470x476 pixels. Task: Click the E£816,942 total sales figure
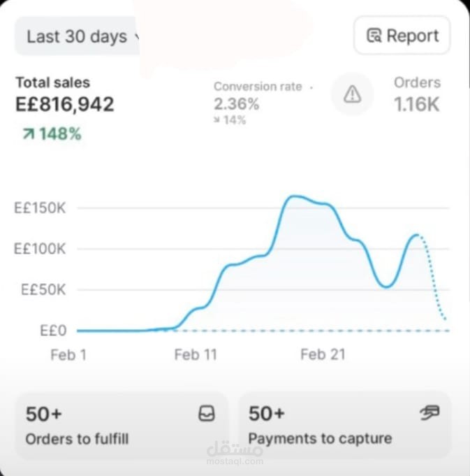pos(65,104)
